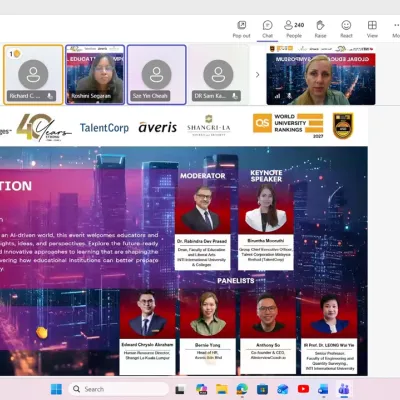Viewport: 400px width, 400px height.
Task: Open File Explorer from the taskbar
Action: (222, 389)
